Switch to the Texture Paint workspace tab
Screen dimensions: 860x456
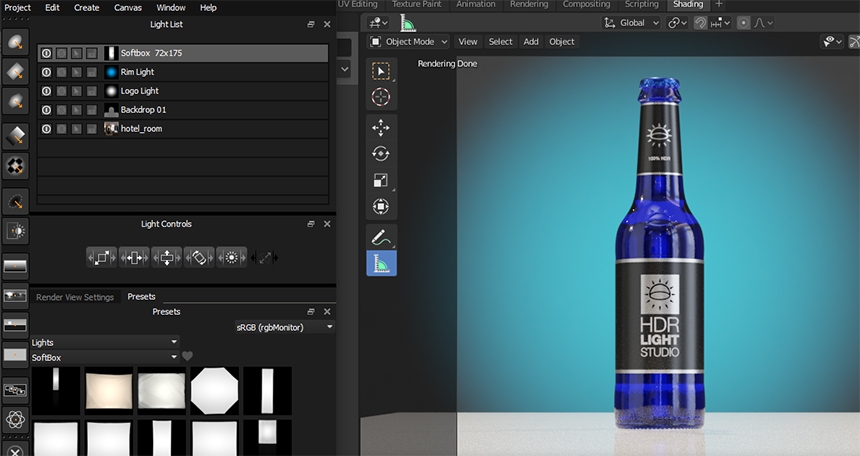click(417, 4)
